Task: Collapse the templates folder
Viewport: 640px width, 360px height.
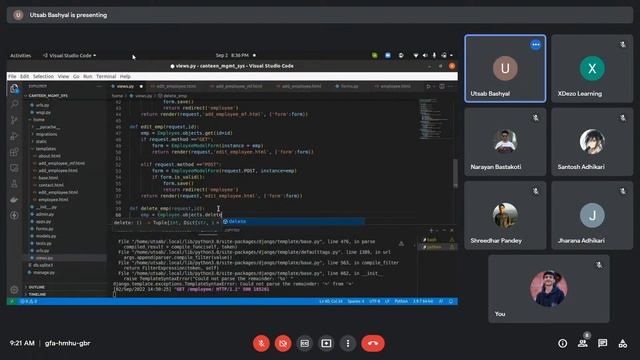Action: pyautogui.click(x=45, y=149)
